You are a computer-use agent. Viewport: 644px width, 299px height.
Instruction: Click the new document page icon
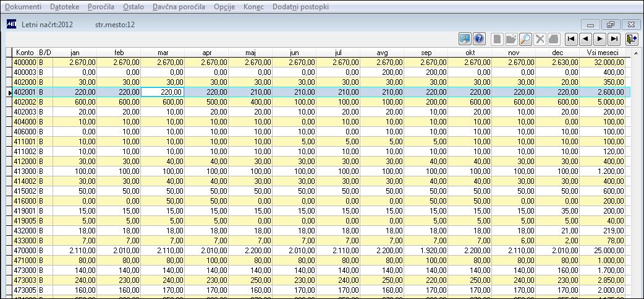[x=498, y=39]
